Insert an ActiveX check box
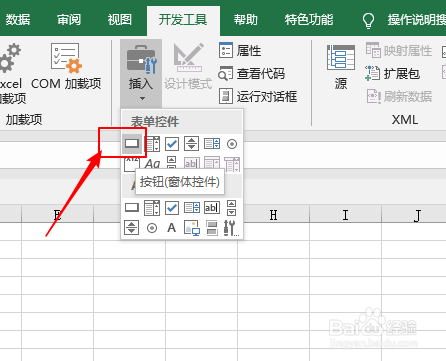 coord(172,208)
